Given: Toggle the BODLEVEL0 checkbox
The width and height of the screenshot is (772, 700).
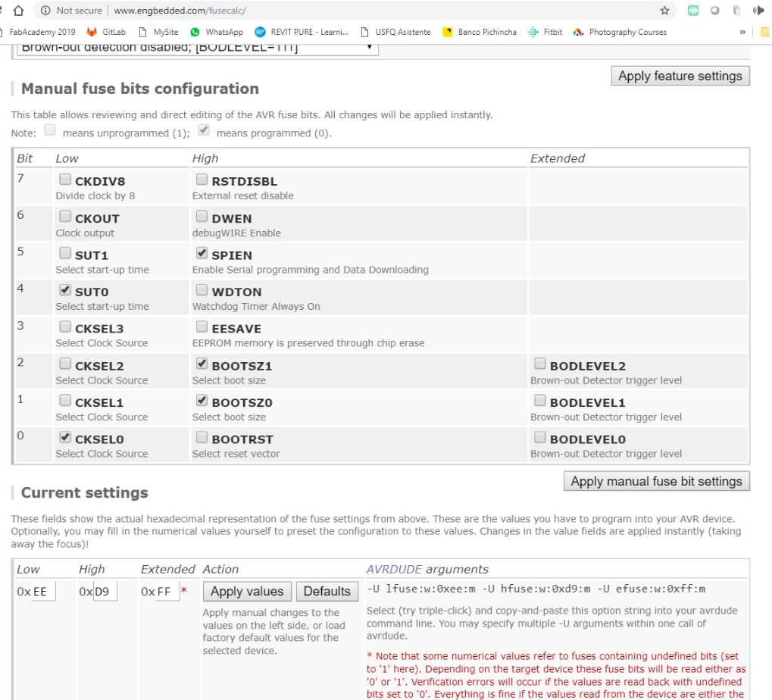Looking at the screenshot, I should pyautogui.click(x=540, y=437).
